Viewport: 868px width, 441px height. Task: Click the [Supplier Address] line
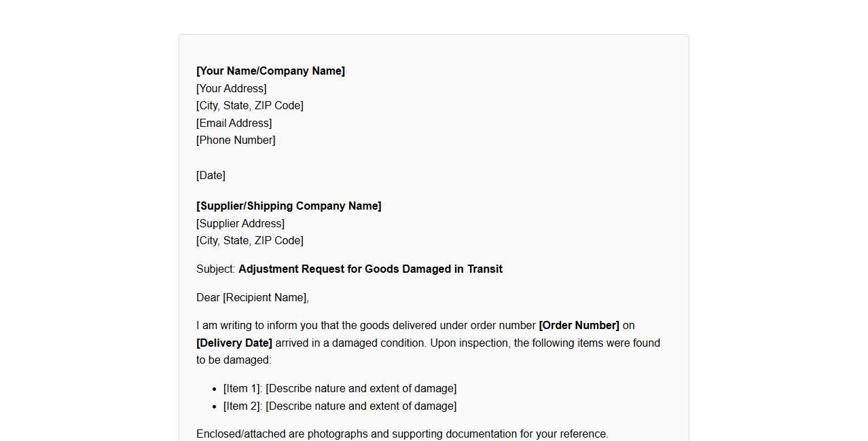click(240, 224)
